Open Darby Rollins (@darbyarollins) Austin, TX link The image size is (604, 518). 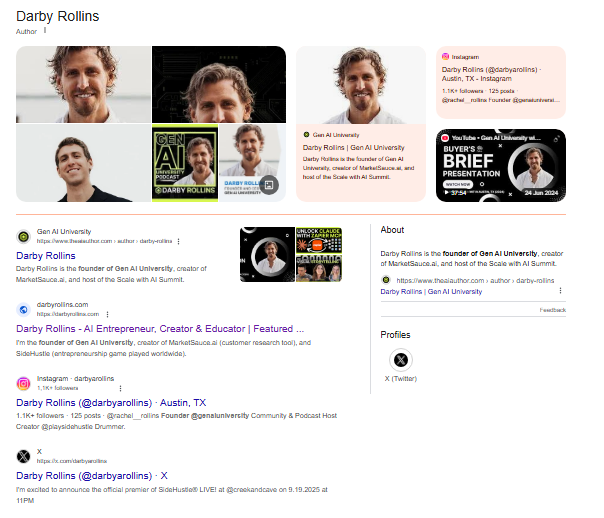tap(111, 403)
